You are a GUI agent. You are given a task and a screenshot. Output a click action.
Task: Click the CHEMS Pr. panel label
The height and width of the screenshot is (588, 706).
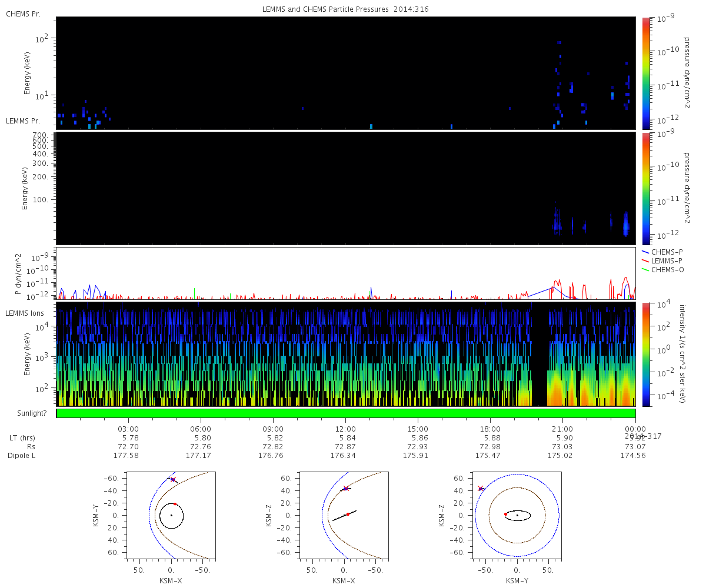pyautogui.click(x=23, y=14)
